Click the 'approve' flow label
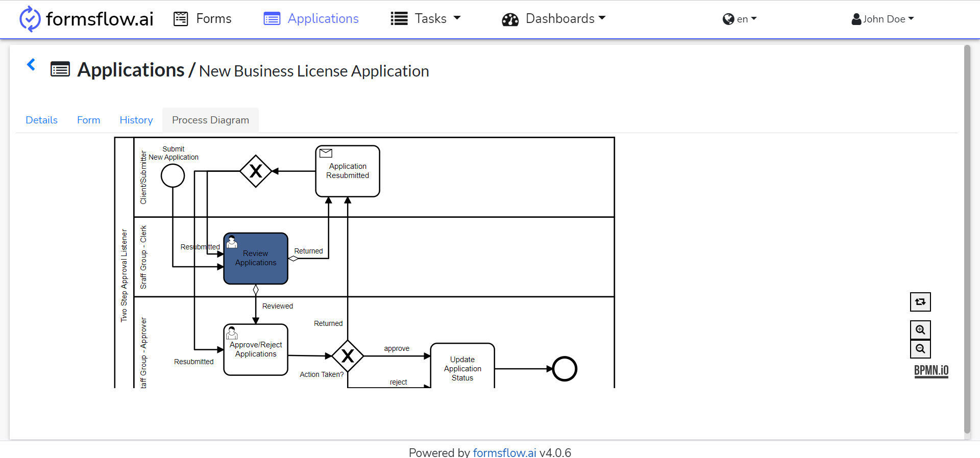The image size is (980, 458). point(397,348)
